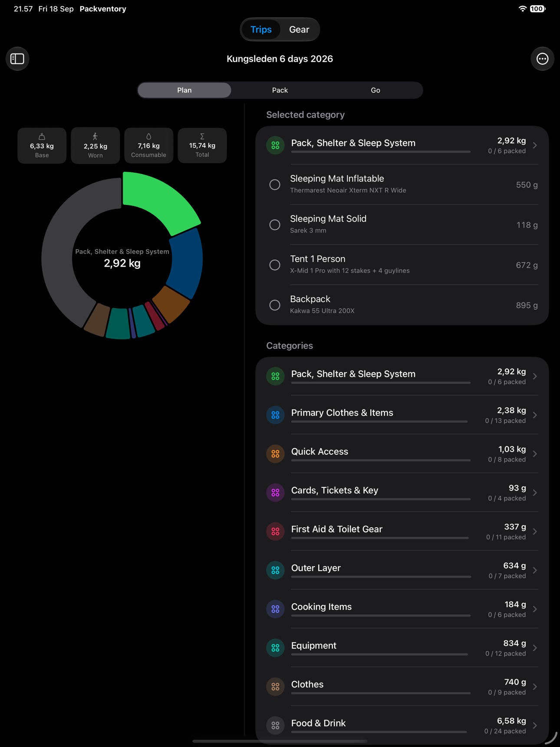Select the Consumable weight stat tile
Image resolution: width=560 pixels, height=747 pixels.
(x=148, y=145)
